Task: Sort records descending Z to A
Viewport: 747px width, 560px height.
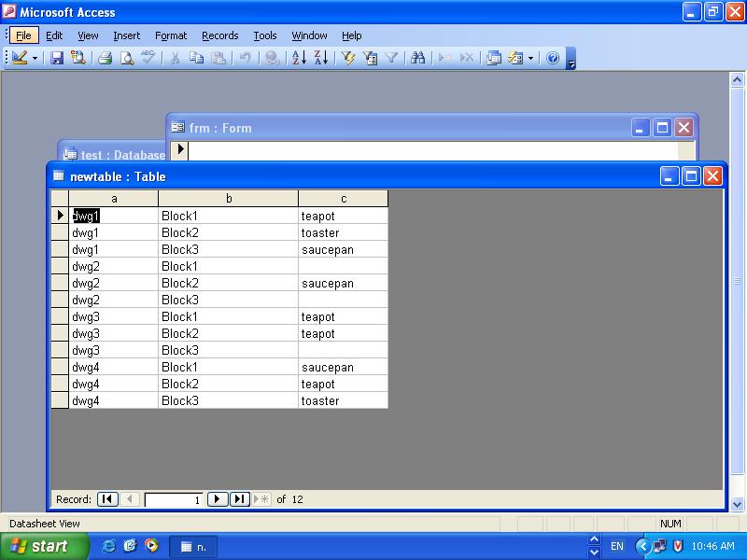Action: click(x=320, y=58)
